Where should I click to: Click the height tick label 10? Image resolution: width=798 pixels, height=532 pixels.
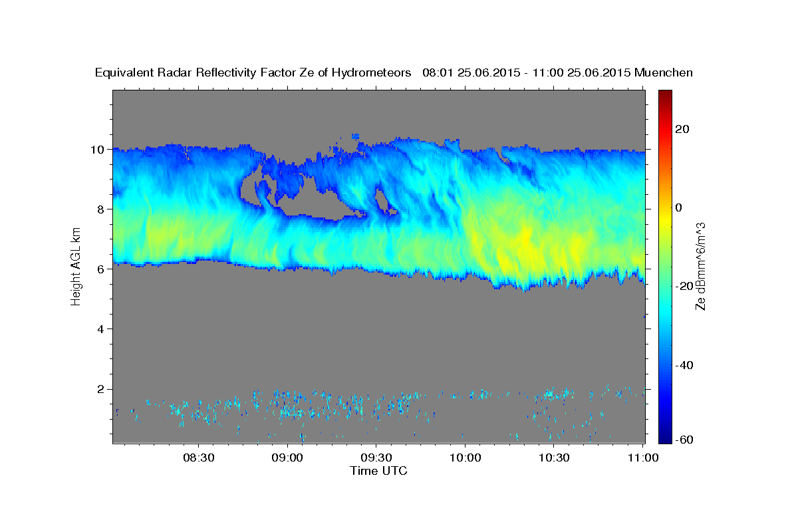(98, 150)
